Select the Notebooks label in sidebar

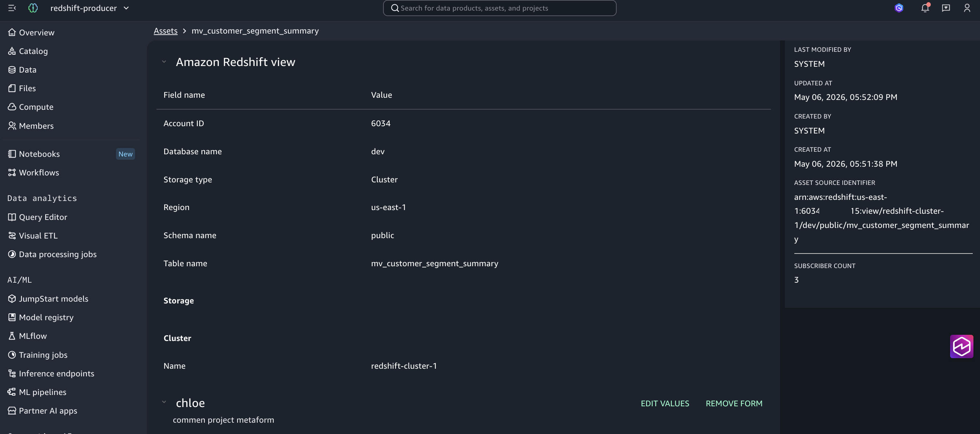39,154
